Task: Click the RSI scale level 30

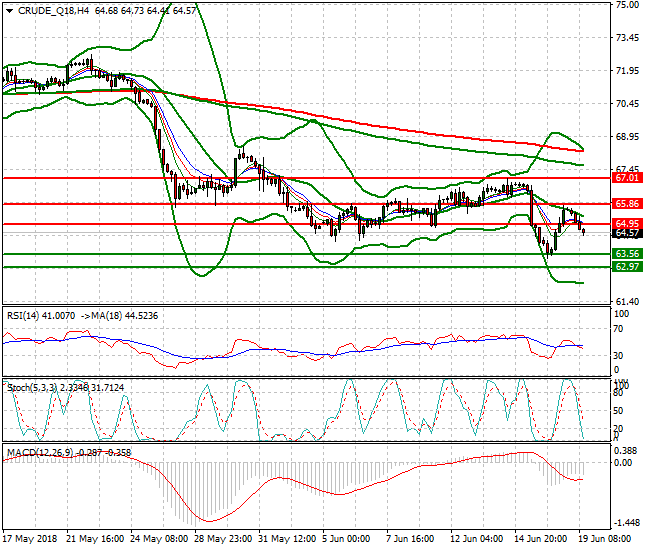Action: pos(618,356)
